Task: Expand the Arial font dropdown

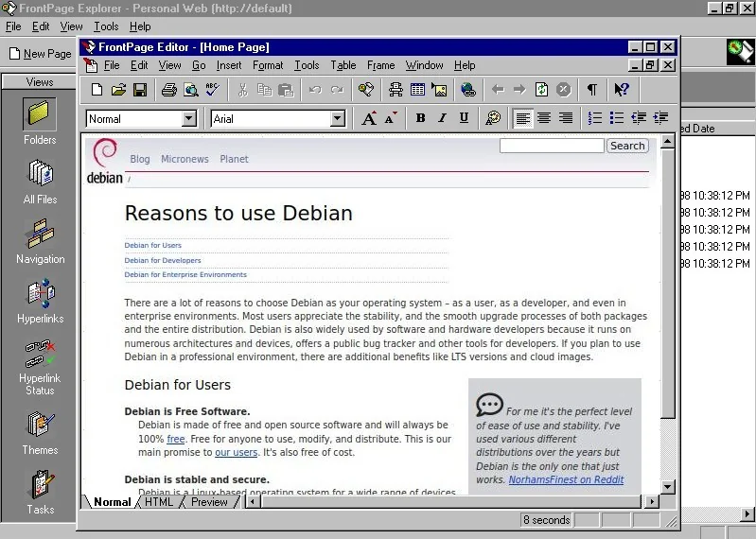Action: (x=338, y=119)
